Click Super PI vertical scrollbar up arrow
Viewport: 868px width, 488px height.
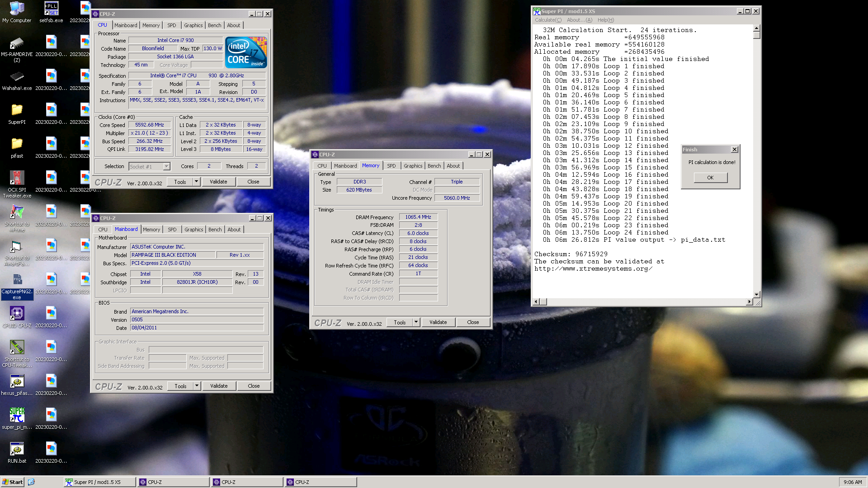coord(756,28)
